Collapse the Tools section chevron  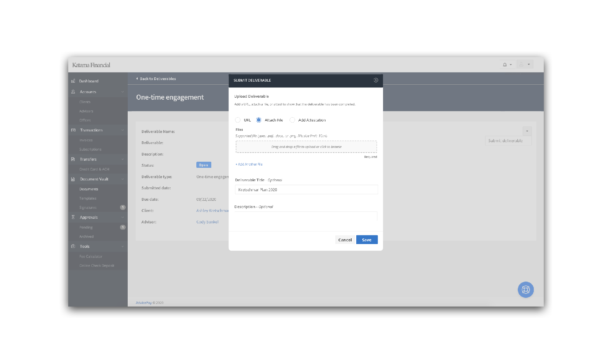123,247
